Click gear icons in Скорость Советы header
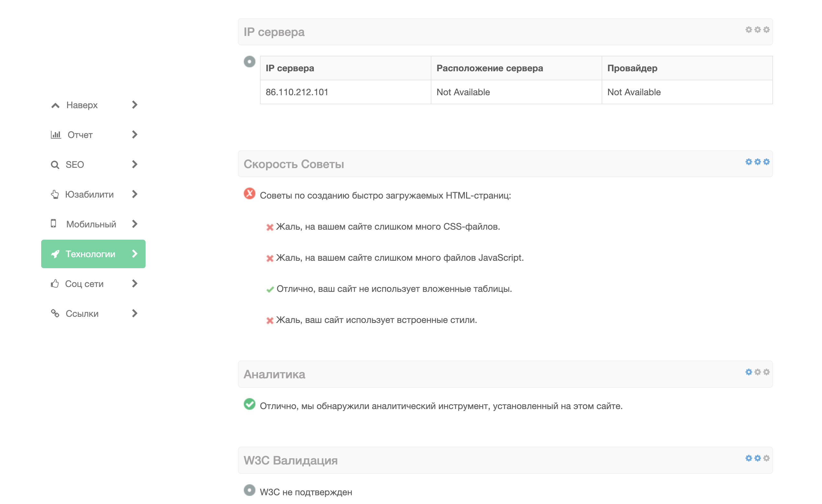822x504 pixels. click(x=757, y=162)
